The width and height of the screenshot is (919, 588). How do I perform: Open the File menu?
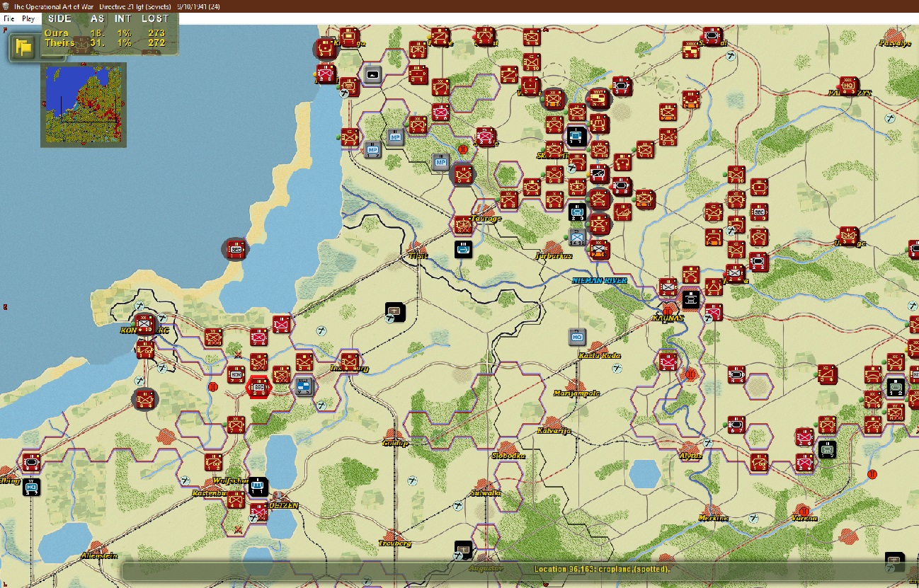click(8, 18)
